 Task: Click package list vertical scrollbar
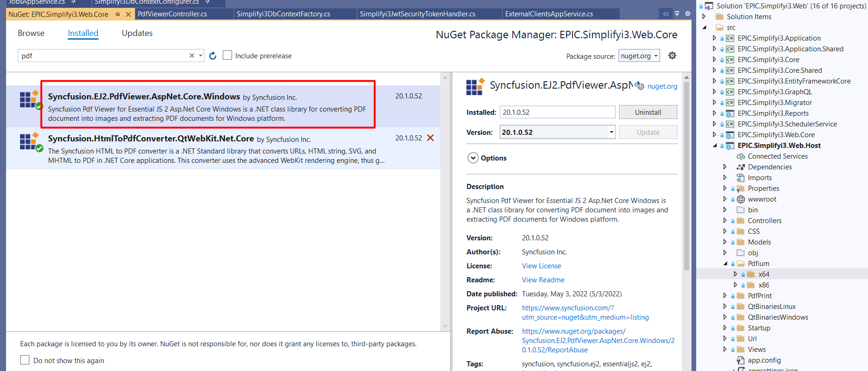point(445,202)
